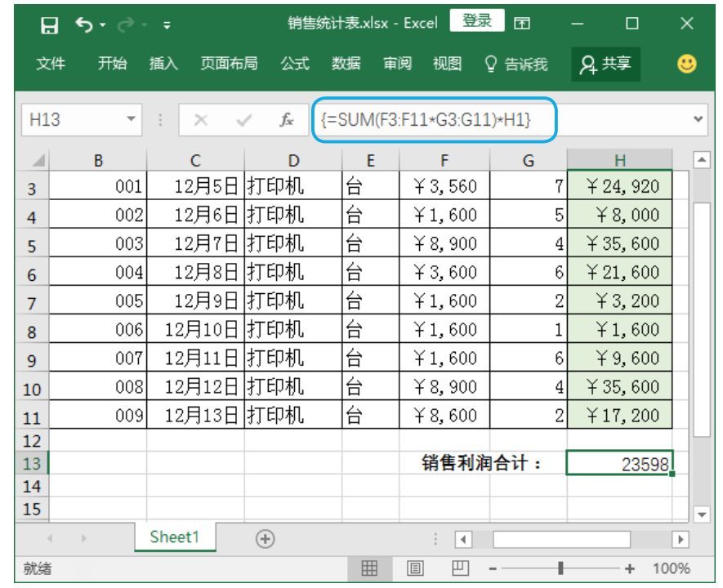This screenshot has height=588, width=723.
Task: Click cell showing ¥8,900 in row 5
Action: pyautogui.click(x=444, y=243)
